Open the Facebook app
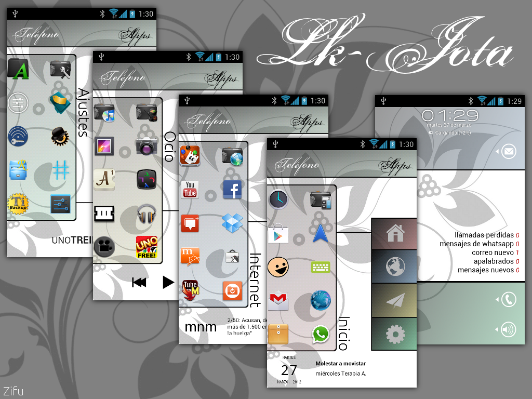This screenshot has width=532, height=399. click(232, 190)
